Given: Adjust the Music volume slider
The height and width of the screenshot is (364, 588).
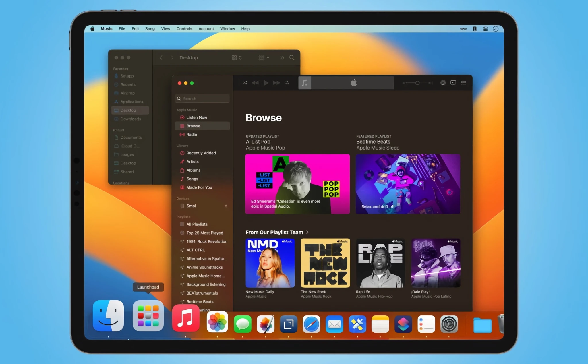Looking at the screenshot, I should tap(417, 83).
